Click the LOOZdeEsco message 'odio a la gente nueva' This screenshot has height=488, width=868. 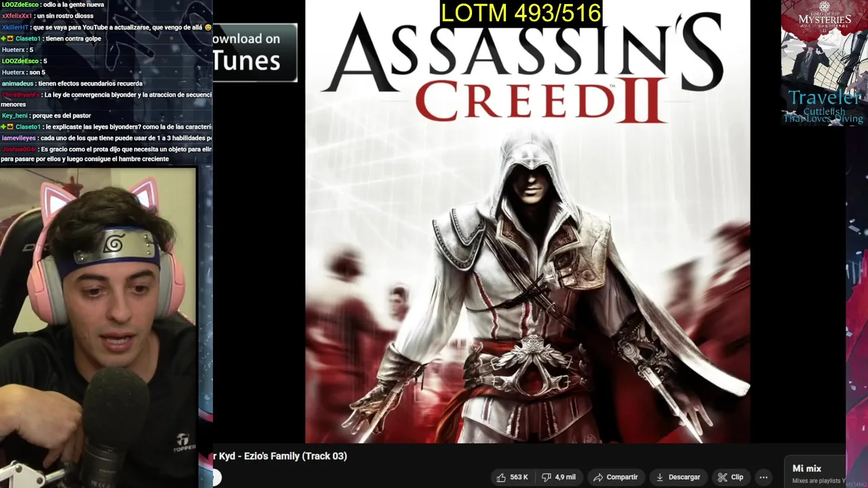pos(73,5)
